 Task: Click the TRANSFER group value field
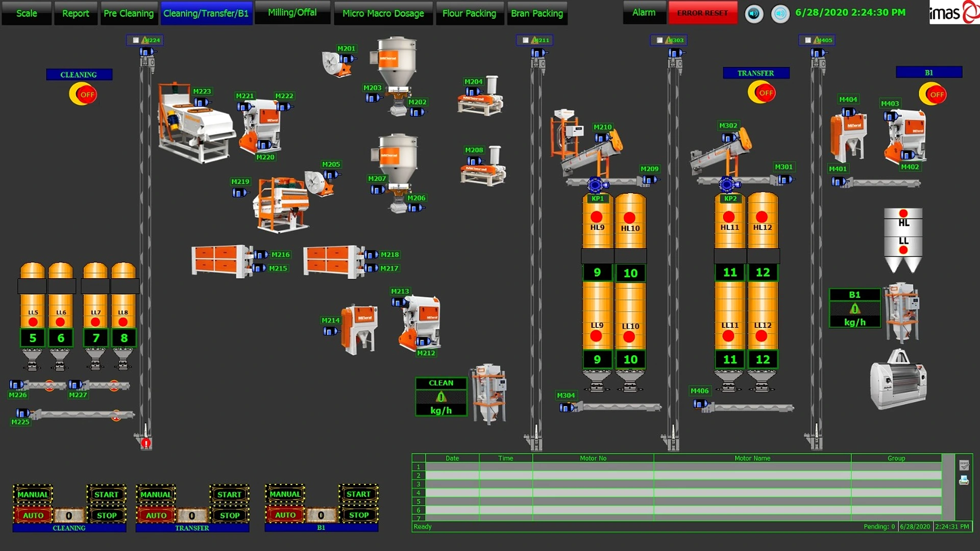[x=192, y=516]
